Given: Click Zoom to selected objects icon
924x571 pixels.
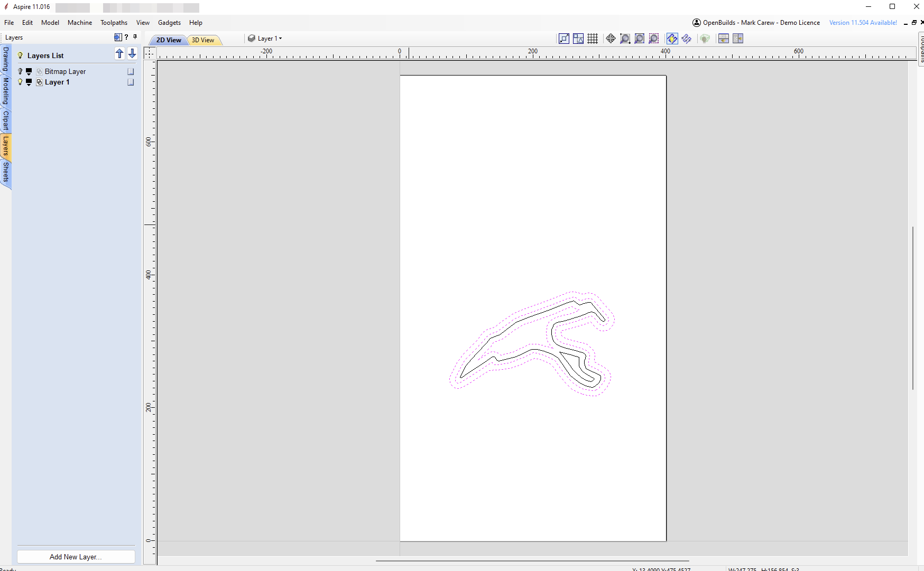Looking at the screenshot, I should click(654, 39).
